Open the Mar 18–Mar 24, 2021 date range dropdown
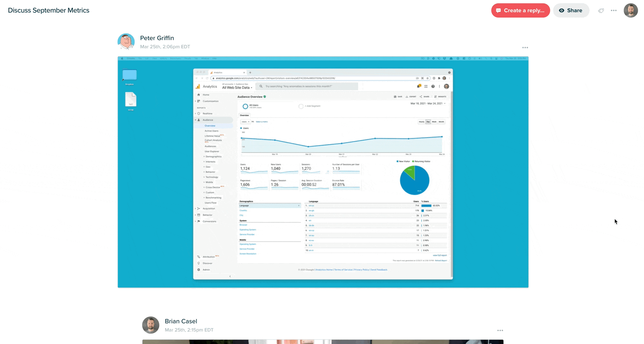The image size is (644, 344). [428, 103]
